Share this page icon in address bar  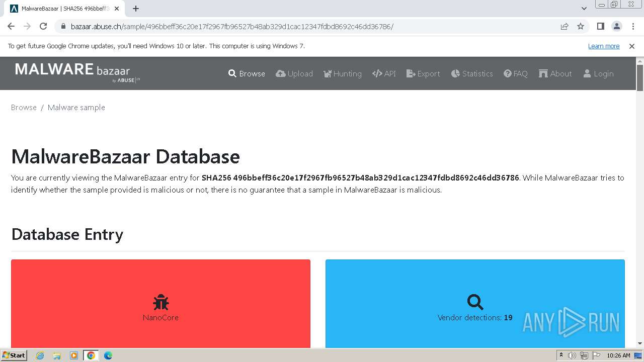pyautogui.click(x=565, y=26)
